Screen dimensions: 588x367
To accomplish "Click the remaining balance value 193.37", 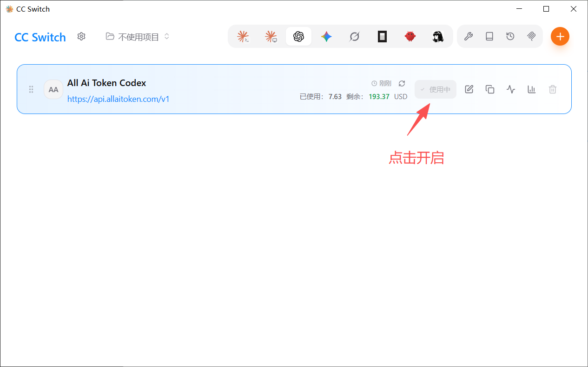I will 379,97.
